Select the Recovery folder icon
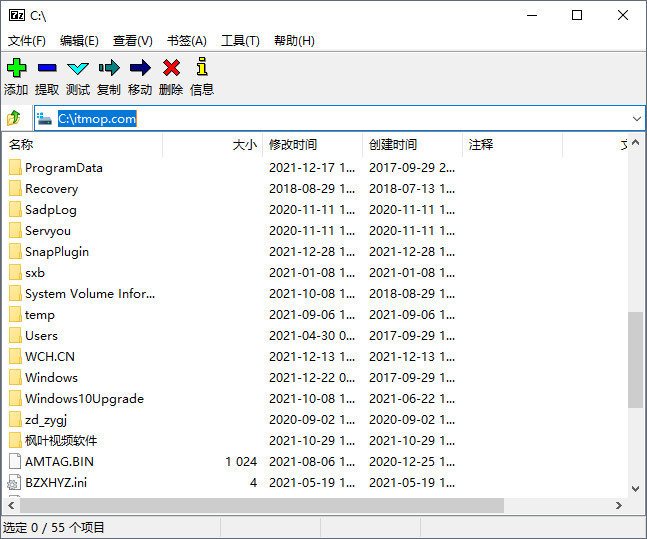The width and height of the screenshot is (647, 539). tap(15, 189)
